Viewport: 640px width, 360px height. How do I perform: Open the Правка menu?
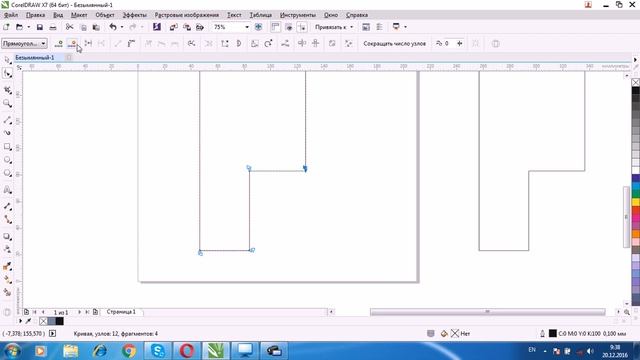tap(35, 15)
